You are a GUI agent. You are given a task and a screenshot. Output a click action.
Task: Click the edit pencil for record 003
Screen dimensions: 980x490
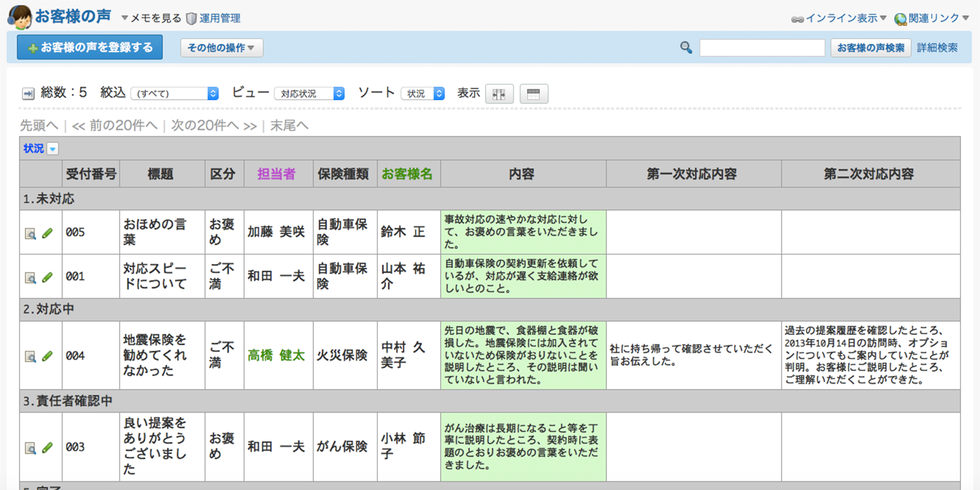point(47,448)
